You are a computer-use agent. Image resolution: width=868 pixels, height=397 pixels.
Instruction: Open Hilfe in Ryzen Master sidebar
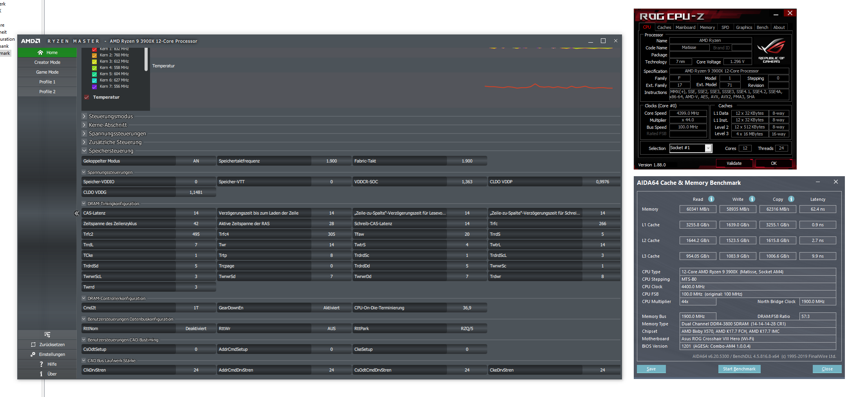47,364
